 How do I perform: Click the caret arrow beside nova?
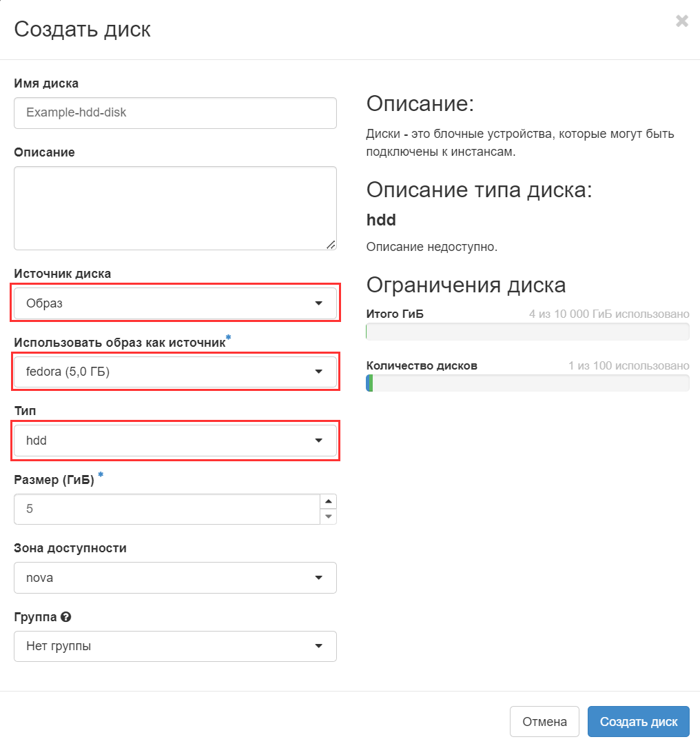pos(318,578)
